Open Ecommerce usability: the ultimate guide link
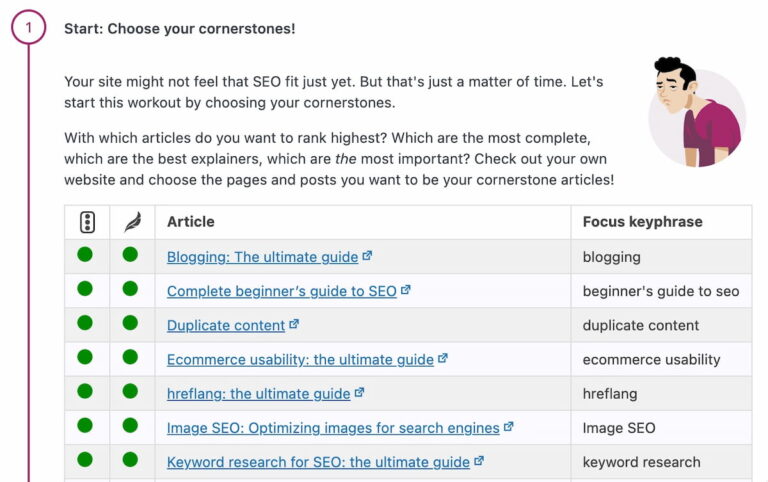 coord(300,360)
